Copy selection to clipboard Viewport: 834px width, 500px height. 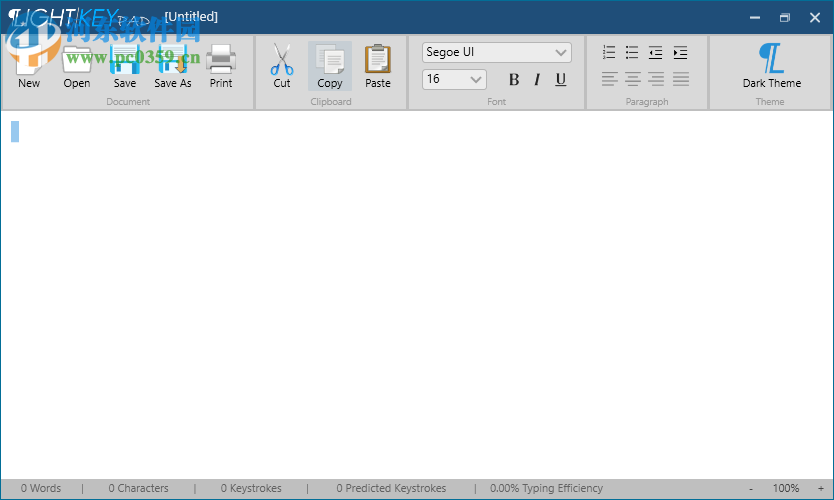pyautogui.click(x=330, y=66)
